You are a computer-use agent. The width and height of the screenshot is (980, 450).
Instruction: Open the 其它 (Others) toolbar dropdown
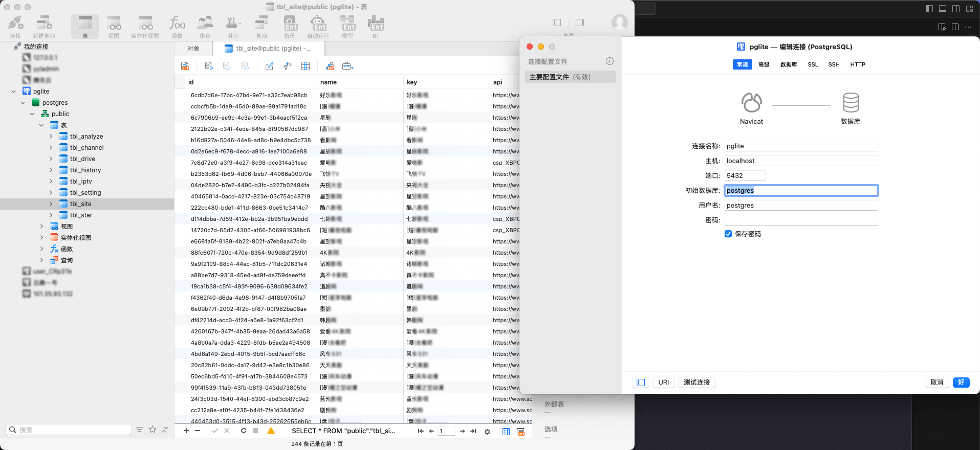(x=233, y=27)
